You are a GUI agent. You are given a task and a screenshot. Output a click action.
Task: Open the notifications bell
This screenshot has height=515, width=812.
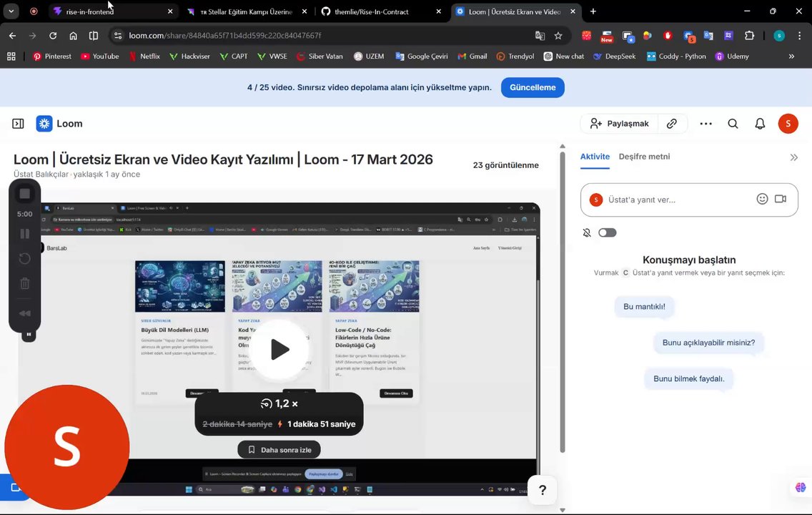760,124
